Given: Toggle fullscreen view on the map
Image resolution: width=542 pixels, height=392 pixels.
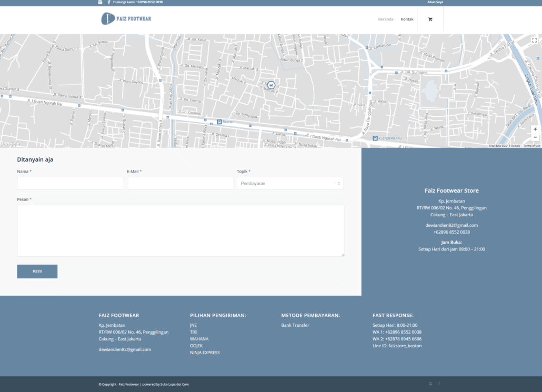Looking at the screenshot, I should click(x=535, y=40).
